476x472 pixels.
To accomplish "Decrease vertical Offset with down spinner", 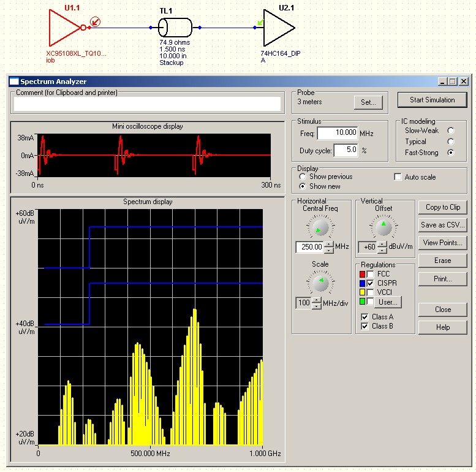I will pos(382,250).
